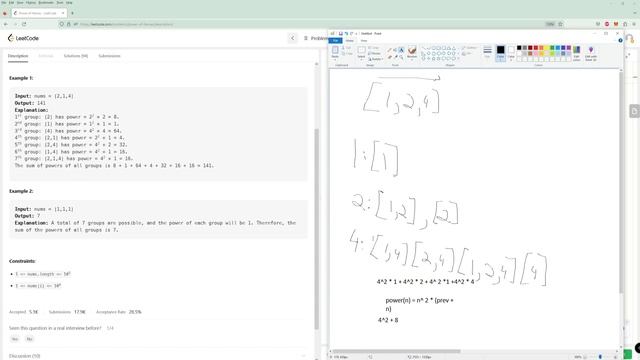The height and width of the screenshot is (360, 640).
Task: Select Color 1 foreground box in Paint
Action: coord(501,53)
